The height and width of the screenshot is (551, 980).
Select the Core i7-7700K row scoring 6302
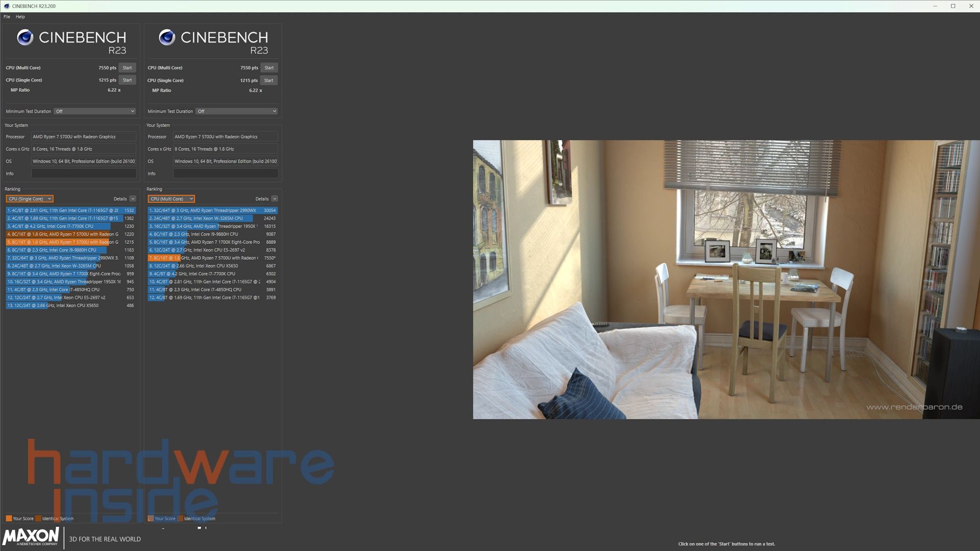(x=213, y=273)
